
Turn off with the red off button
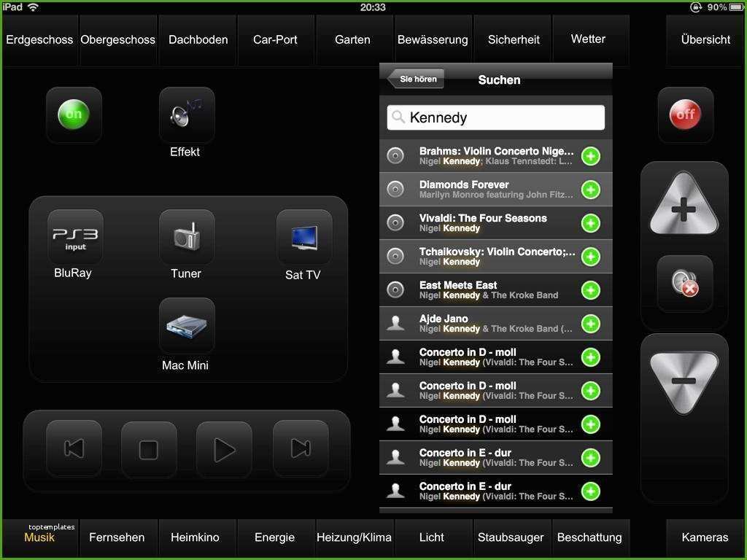(x=685, y=114)
